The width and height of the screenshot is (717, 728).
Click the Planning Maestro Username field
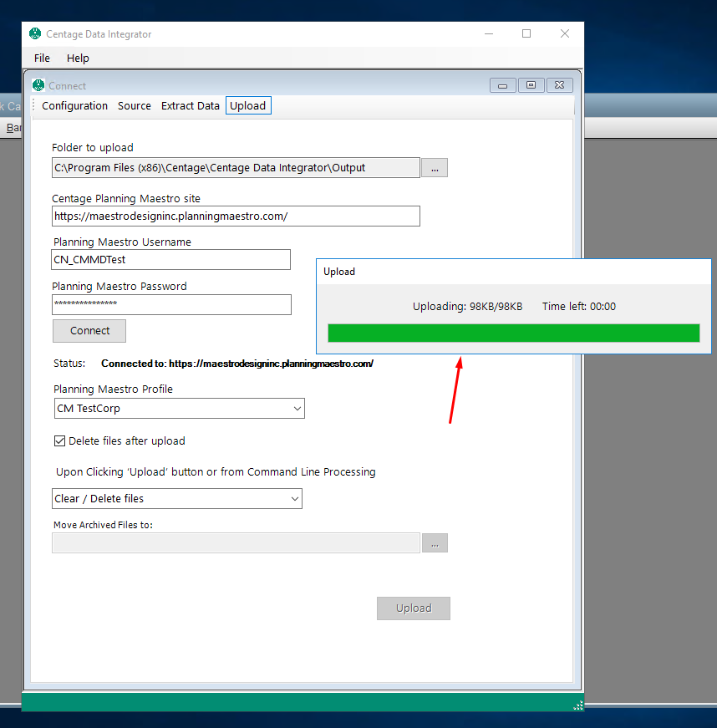point(170,260)
